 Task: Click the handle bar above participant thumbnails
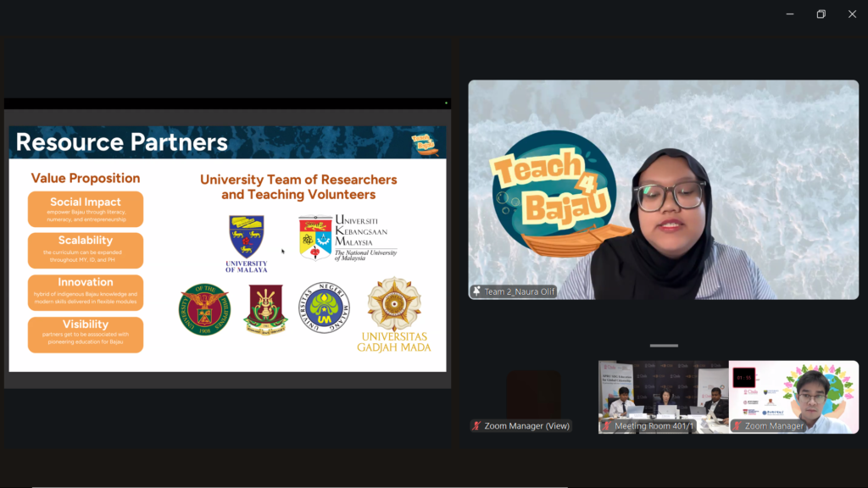point(664,346)
